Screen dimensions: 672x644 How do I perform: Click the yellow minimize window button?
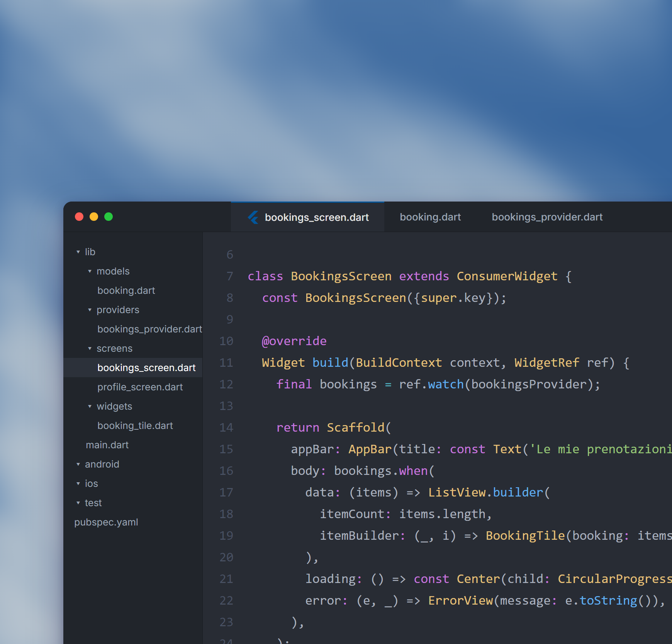pos(94,217)
